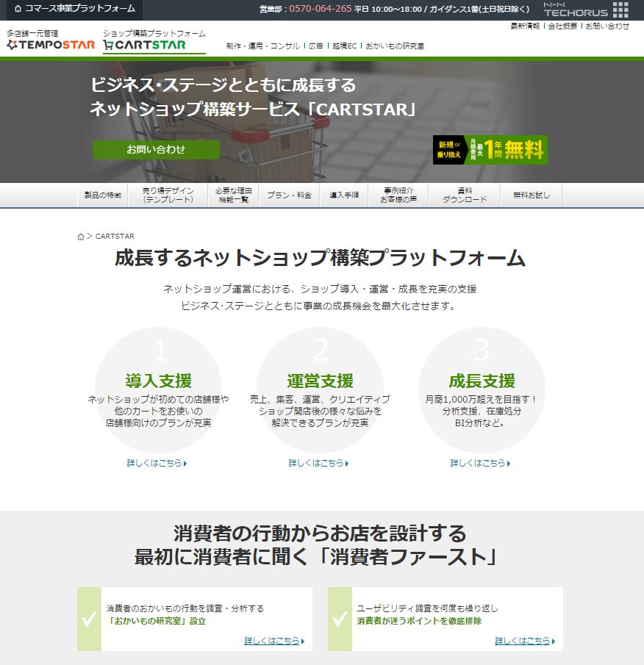Open the 売り場デザイン(テンプレート) tab
Viewport: 644px width, 665px height.
point(168,195)
